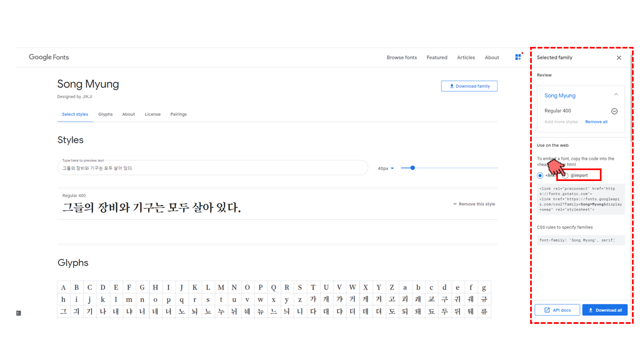Click the Regular 400 sample text preview
Image resolution: width=644 pixels, height=362 pixels.
(x=151, y=208)
